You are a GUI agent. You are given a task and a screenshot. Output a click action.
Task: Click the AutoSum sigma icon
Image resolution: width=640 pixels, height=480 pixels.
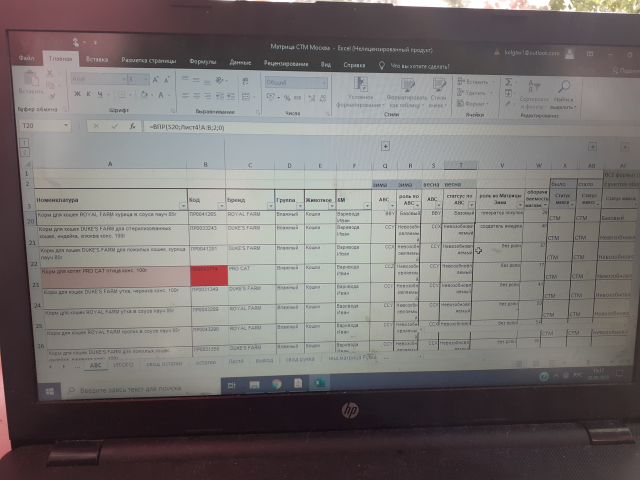(x=509, y=82)
